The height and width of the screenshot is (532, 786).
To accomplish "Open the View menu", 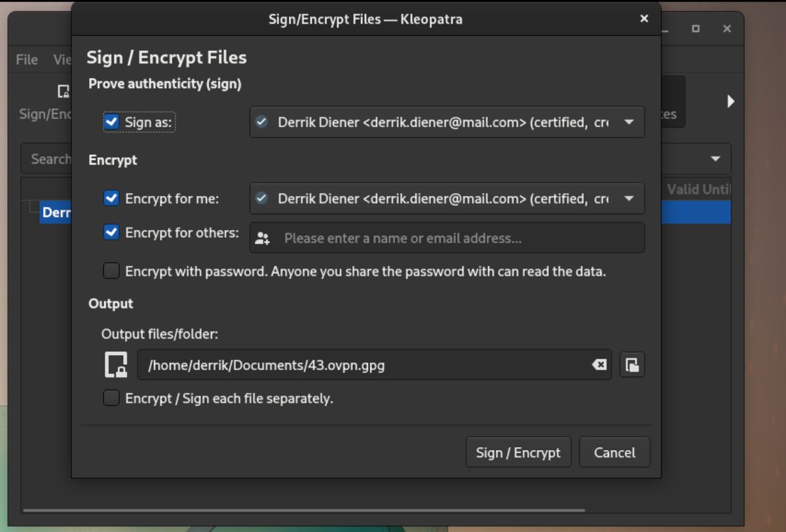I will tap(64, 60).
